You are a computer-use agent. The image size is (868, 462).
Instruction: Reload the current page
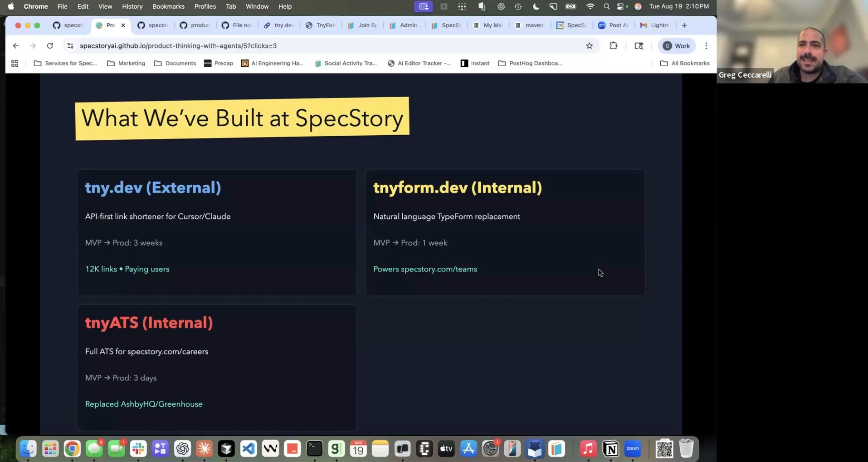coord(50,46)
